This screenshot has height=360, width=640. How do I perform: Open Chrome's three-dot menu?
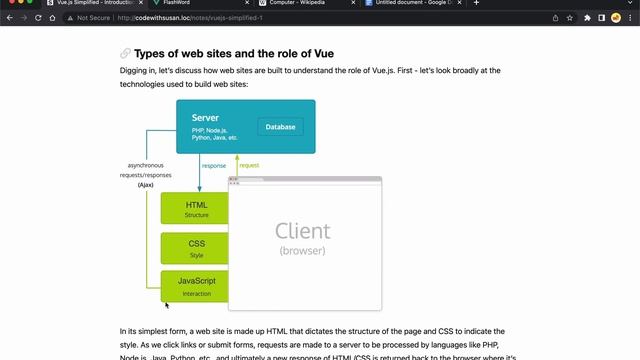(630, 18)
